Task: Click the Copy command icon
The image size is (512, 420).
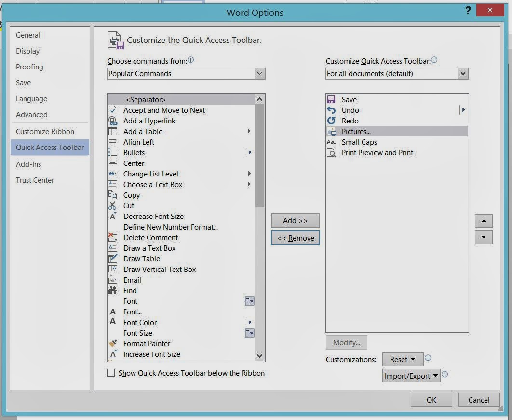Action: click(113, 195)
